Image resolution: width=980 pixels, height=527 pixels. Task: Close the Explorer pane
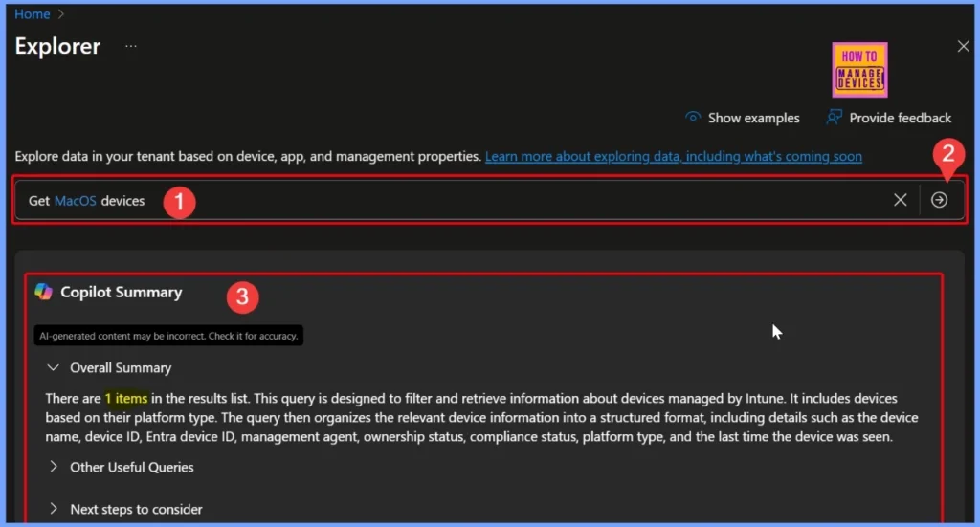click(963, 46)
